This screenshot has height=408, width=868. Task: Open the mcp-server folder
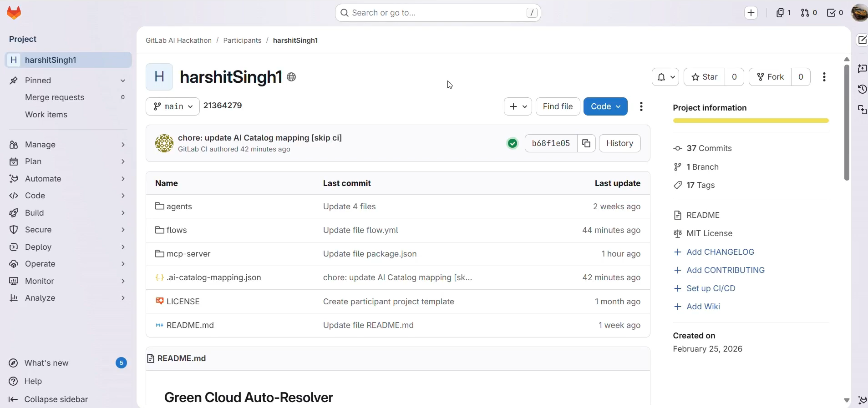click(x=188, y=254)
